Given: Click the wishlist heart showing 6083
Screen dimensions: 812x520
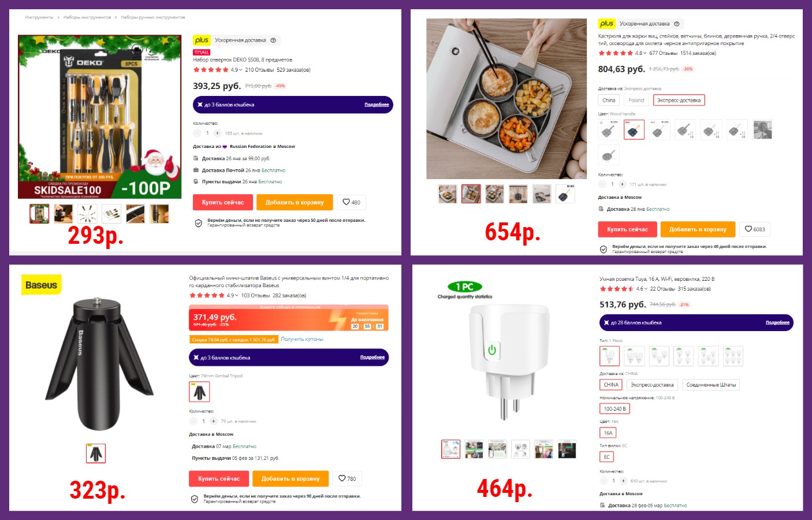Looking at the screenshot, I should (755, 229).
